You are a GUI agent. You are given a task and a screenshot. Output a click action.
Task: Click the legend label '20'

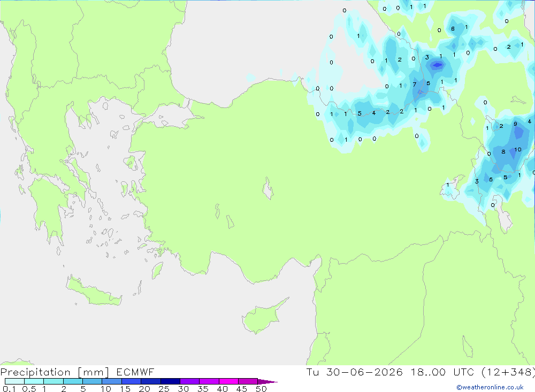(144, 389)
